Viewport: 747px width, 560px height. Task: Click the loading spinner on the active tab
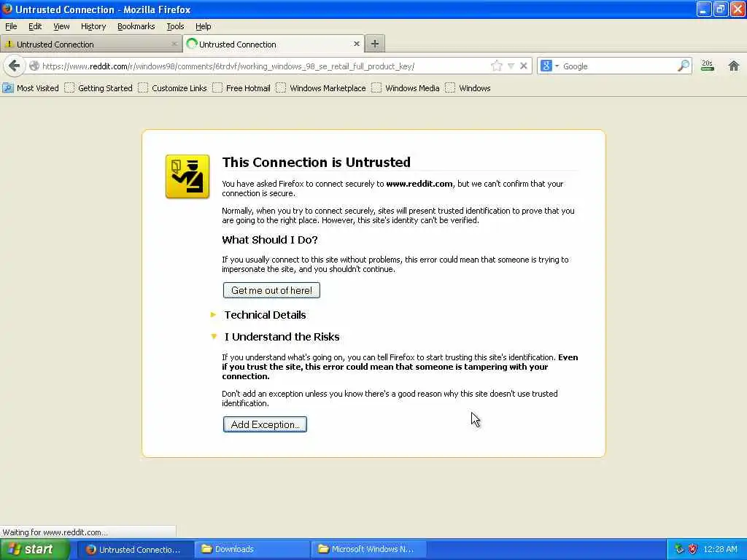coord(192,44)
